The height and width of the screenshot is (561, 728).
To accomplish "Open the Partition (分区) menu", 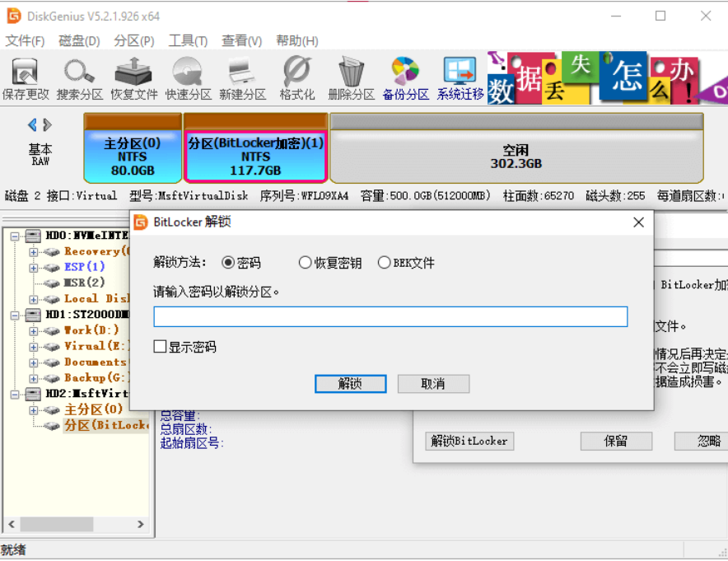I will [134, 41].
